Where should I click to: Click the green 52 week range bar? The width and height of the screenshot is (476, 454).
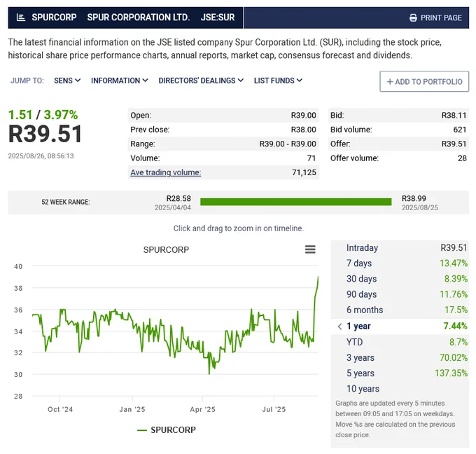point(295,202)
